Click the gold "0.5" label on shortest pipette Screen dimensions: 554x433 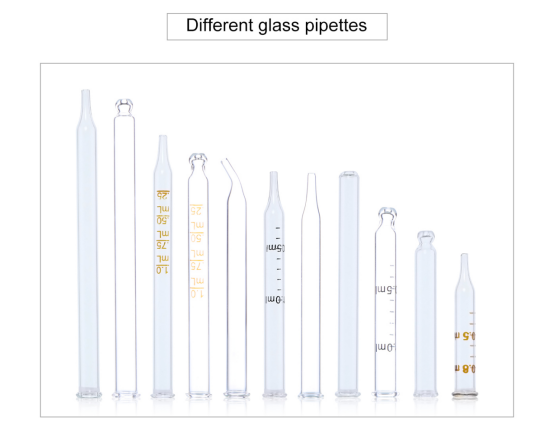click(x=465, y=336)
